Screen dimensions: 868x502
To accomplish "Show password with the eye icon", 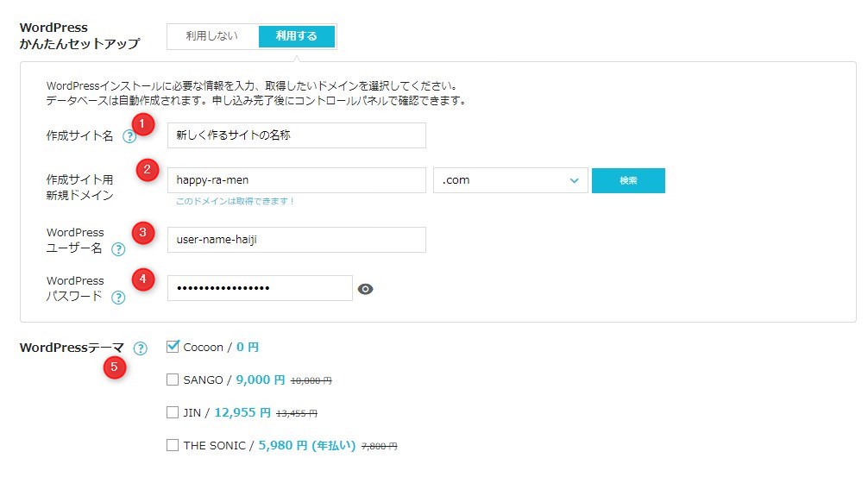I will coord(365,289).
